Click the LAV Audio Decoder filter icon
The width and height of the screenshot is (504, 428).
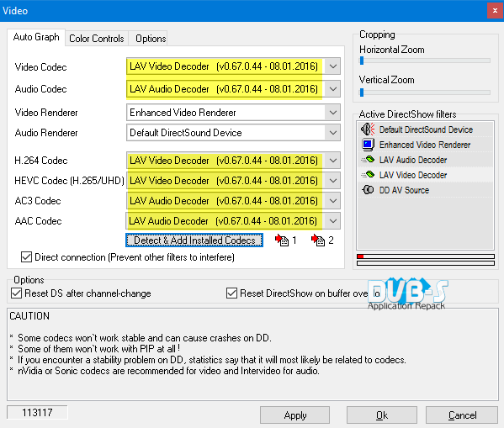(x=368, y=160)
